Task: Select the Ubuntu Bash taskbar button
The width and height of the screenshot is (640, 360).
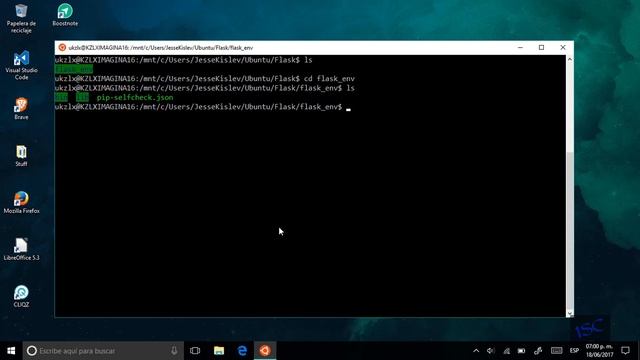Action: pos(265,351)
